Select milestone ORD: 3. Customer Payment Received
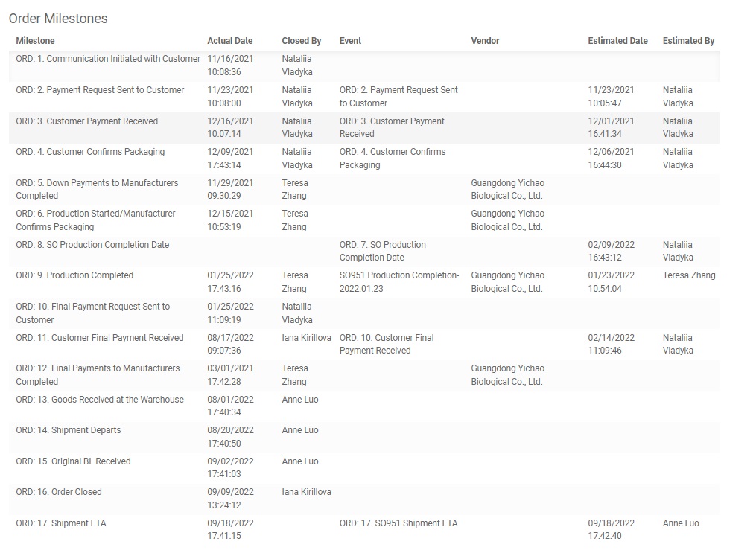 coord(86,121)
